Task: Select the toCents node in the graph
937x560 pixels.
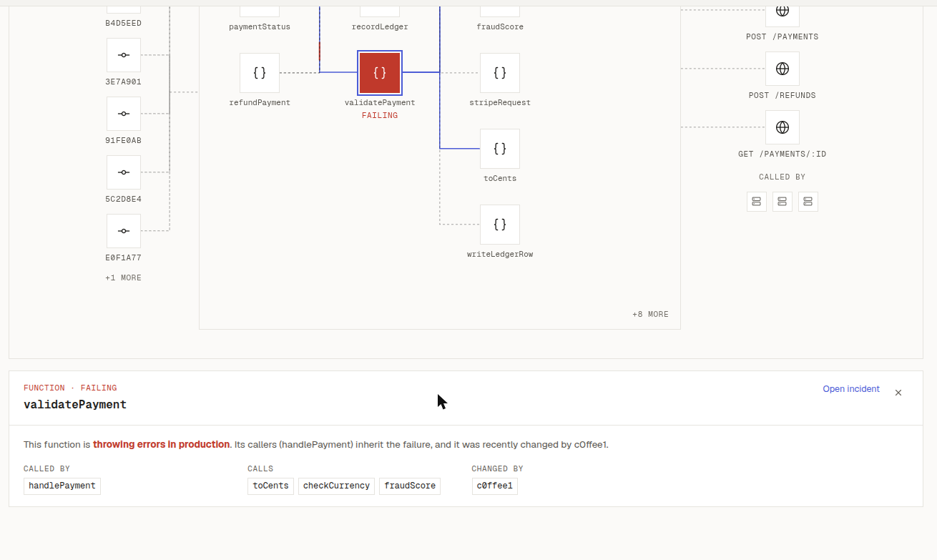Action: click(500, 149)
